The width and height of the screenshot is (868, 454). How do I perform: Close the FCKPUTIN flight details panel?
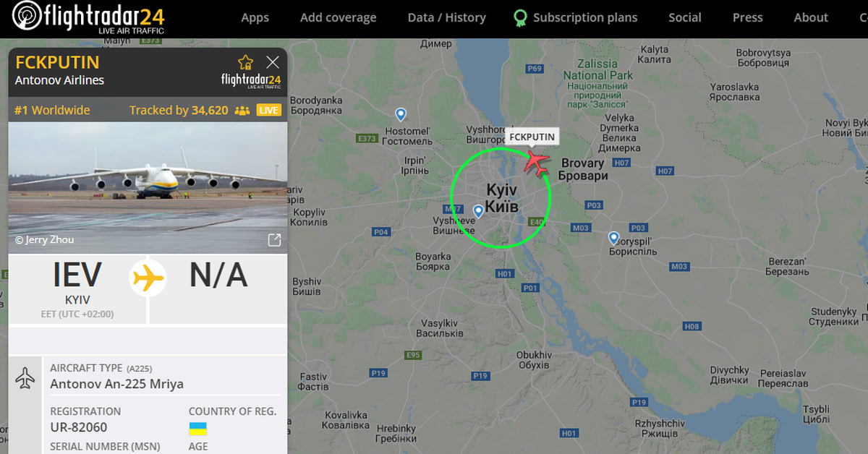(273, 62)
